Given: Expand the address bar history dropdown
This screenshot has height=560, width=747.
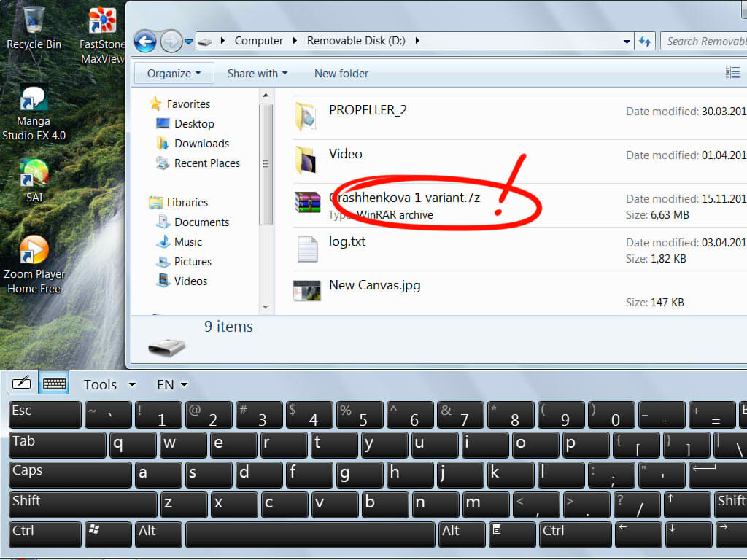Looking at the screenshot, I should tap(627, 42).
